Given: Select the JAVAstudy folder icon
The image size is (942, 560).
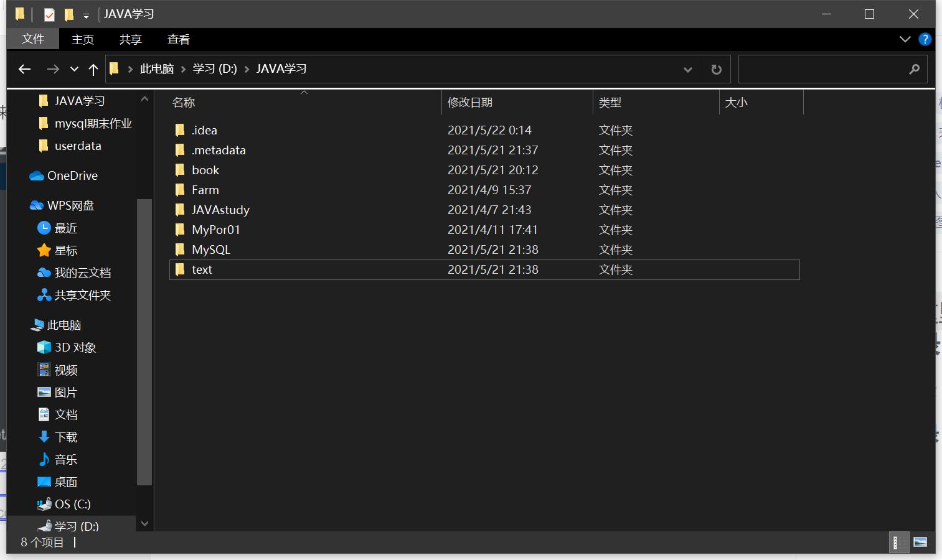Looking at the screenshot, I should click(180, 210).
